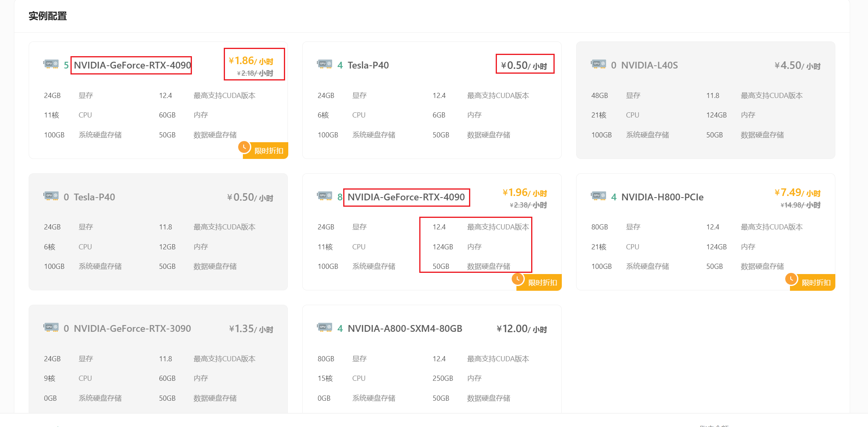Click the struck-through ¥2.38/小时 original price

pyautogui.click(x=528, y=205)
